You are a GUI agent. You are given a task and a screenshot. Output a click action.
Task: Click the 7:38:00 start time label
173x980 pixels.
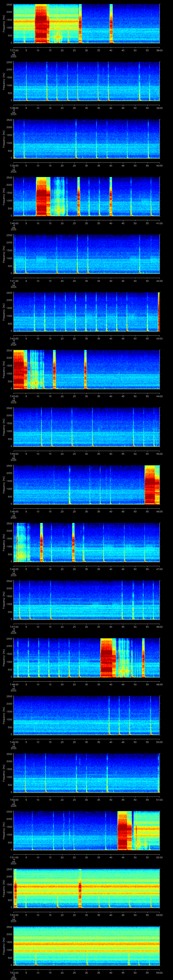(14, 108)
